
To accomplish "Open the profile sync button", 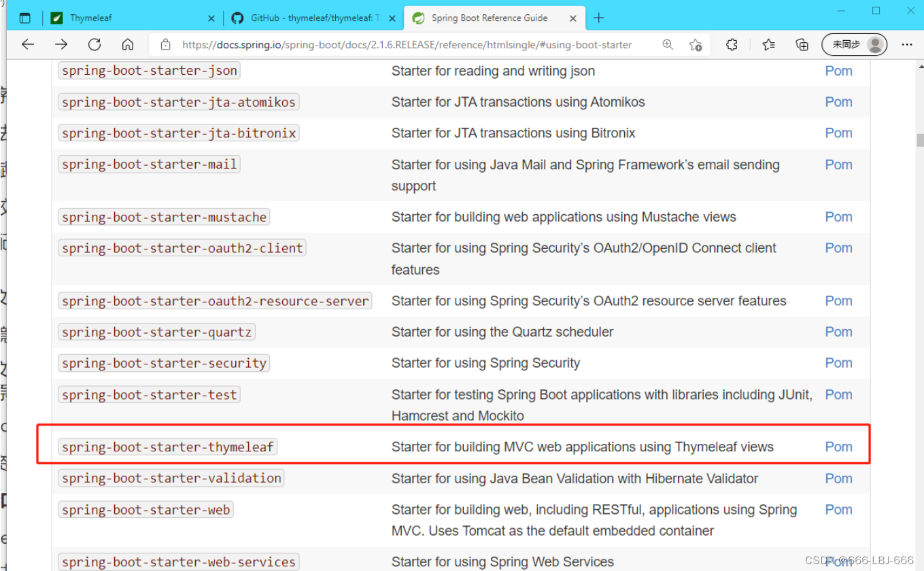I will click(854, 45).
